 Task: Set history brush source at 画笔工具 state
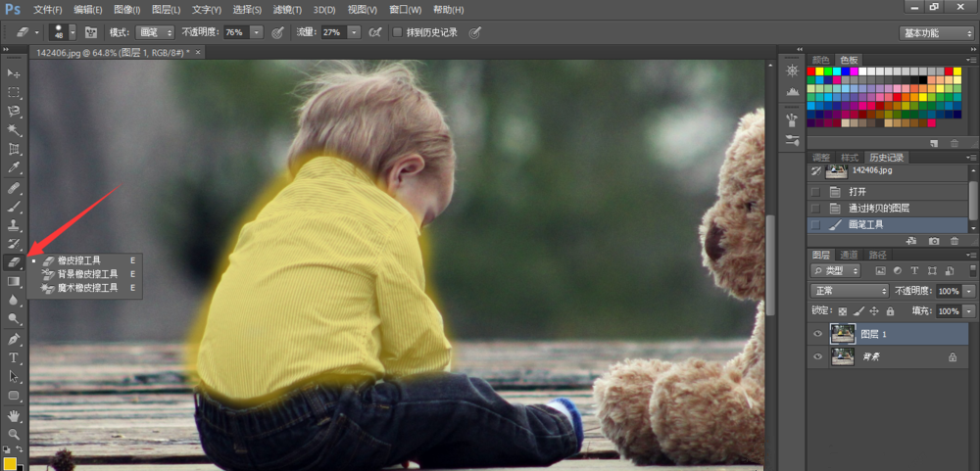815,225
